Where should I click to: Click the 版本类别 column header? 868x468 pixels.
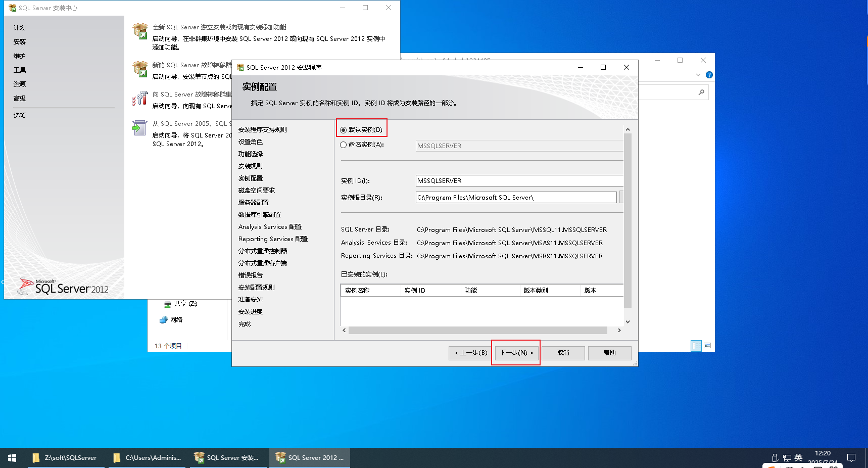point(550,291)
